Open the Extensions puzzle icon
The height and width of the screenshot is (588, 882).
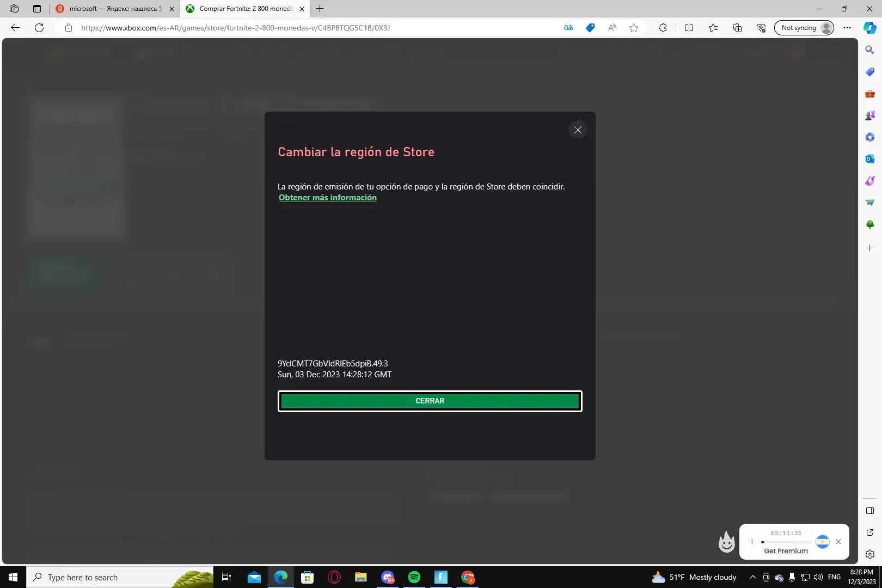663,28
